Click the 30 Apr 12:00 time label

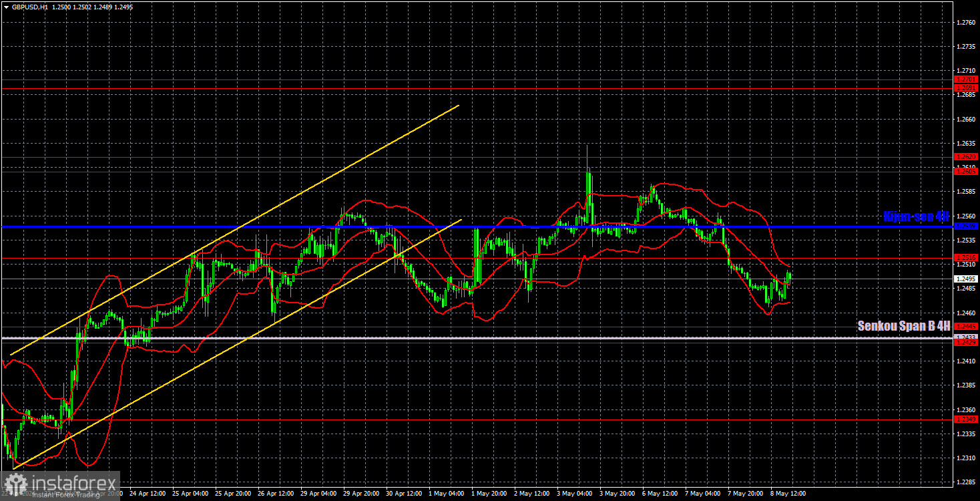pos(404,494)
